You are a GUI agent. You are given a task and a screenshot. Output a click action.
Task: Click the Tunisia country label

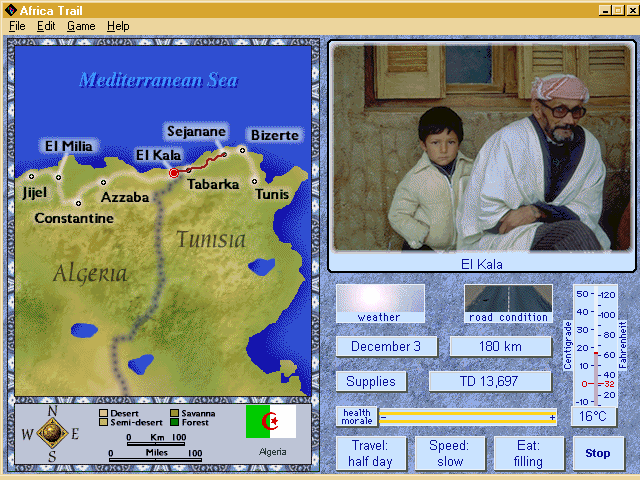coord(211,239)
